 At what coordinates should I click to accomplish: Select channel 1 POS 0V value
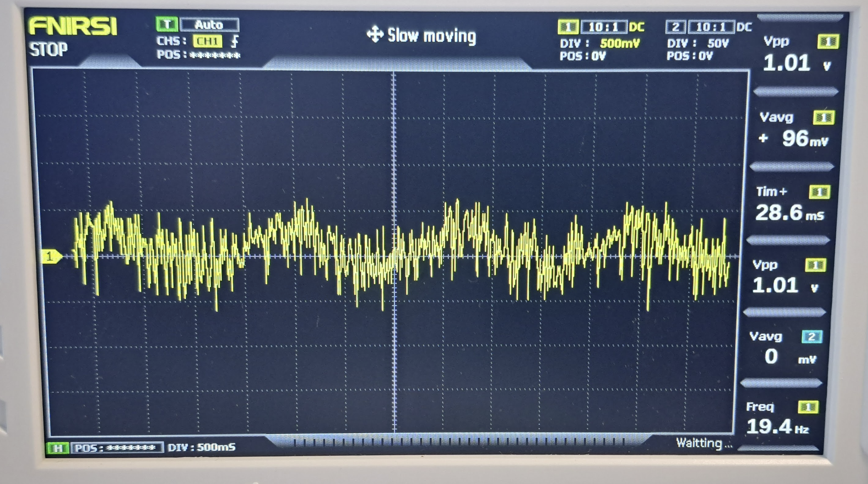(598, 56)
